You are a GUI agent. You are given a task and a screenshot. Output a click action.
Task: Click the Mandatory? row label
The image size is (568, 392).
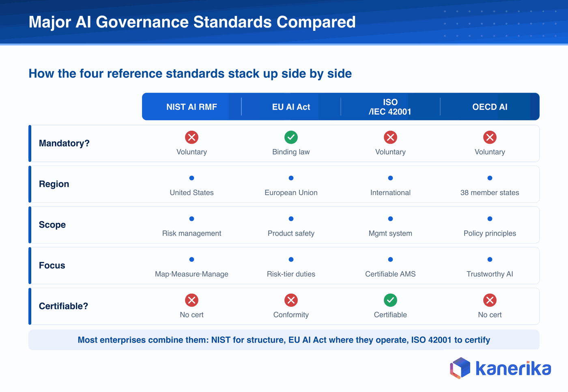[64, 143]
